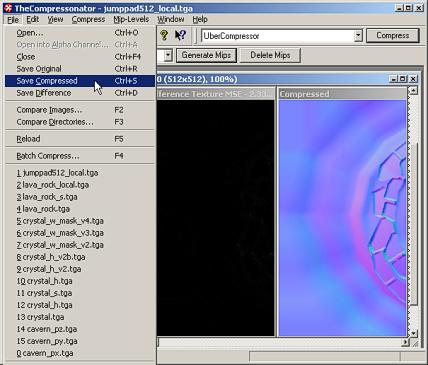Image resolution: width=428 pixels, height=365 pixels.
Task: Open recent file 9 crystal_h_v2.tga
Action: [80, 269]
